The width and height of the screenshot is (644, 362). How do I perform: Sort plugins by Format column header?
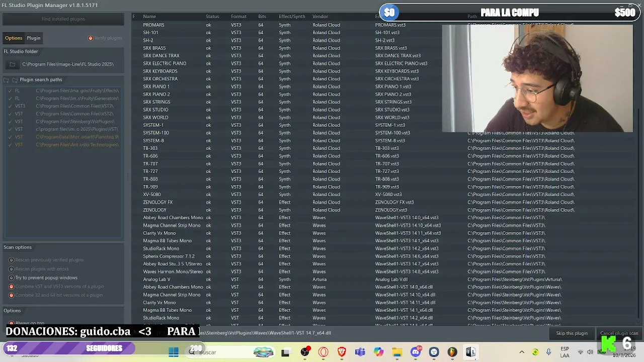pyautogui.click(x=238, y=17)
